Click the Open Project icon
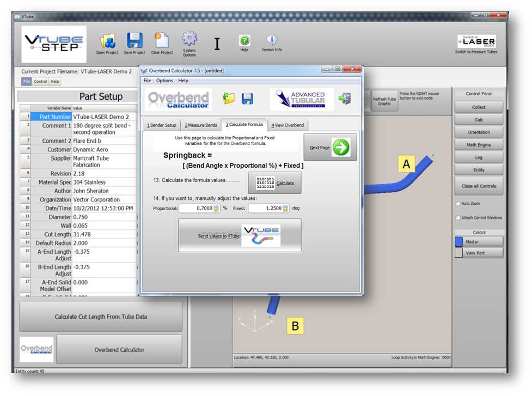 click(x=107, y=41)
